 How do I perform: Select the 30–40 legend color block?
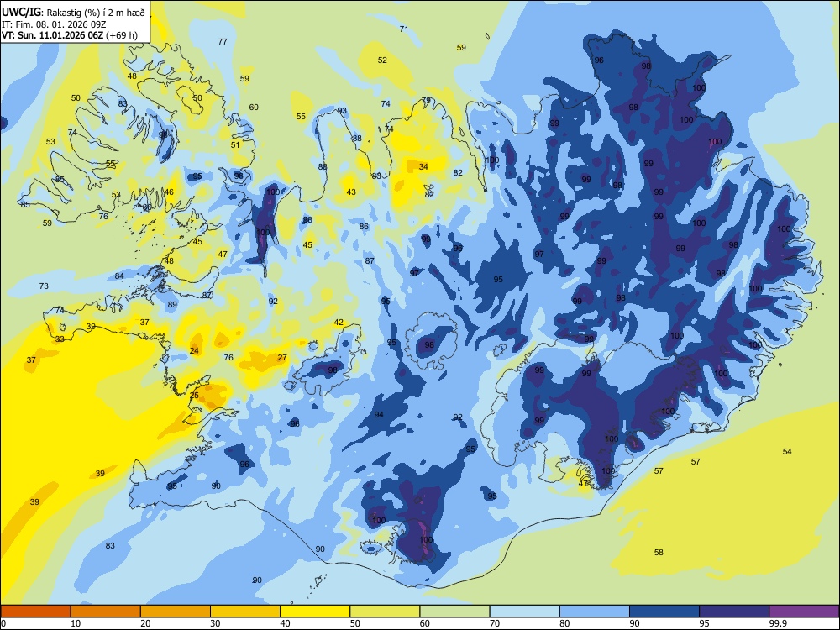(x=245, y=612)
